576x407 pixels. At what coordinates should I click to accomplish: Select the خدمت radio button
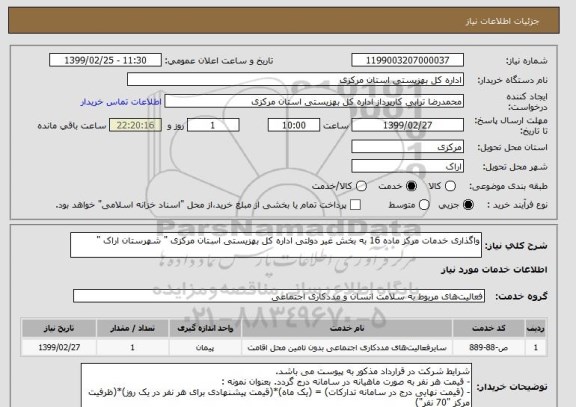tap(411, 186)
